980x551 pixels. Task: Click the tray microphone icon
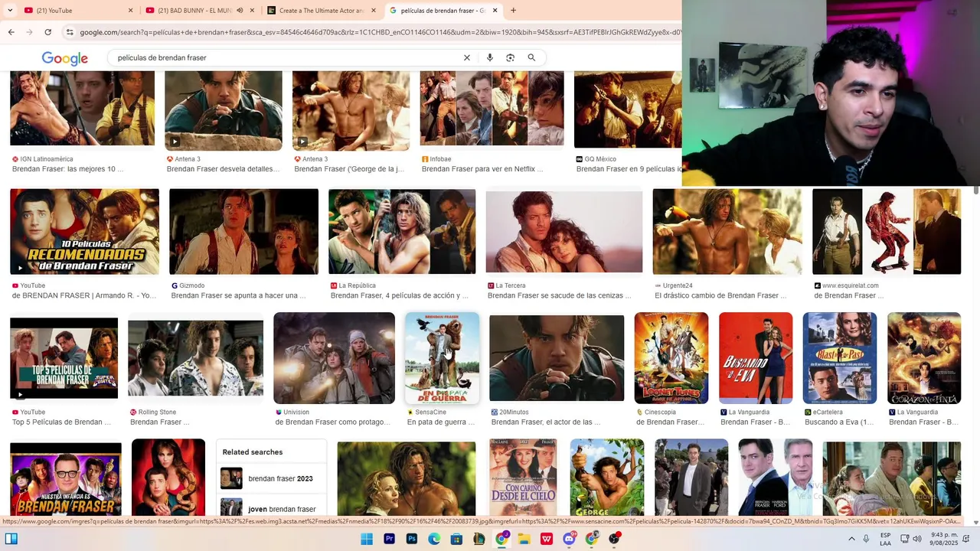866,539
